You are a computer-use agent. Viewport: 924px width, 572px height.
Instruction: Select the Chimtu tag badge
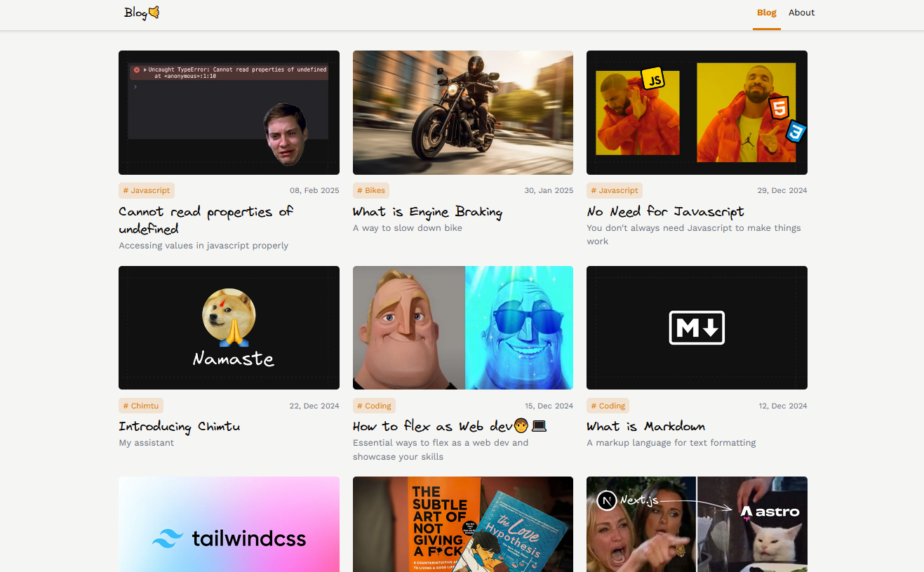(x=141, y=406)
